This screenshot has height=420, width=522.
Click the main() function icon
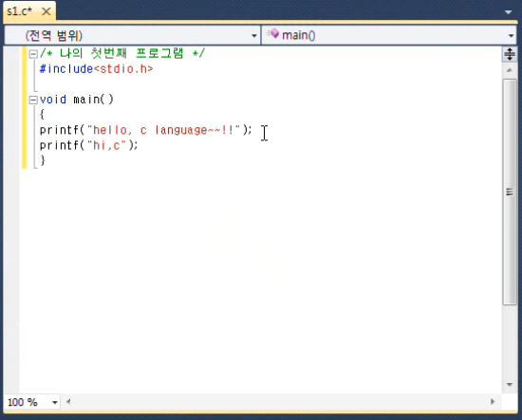coord(273,33)
